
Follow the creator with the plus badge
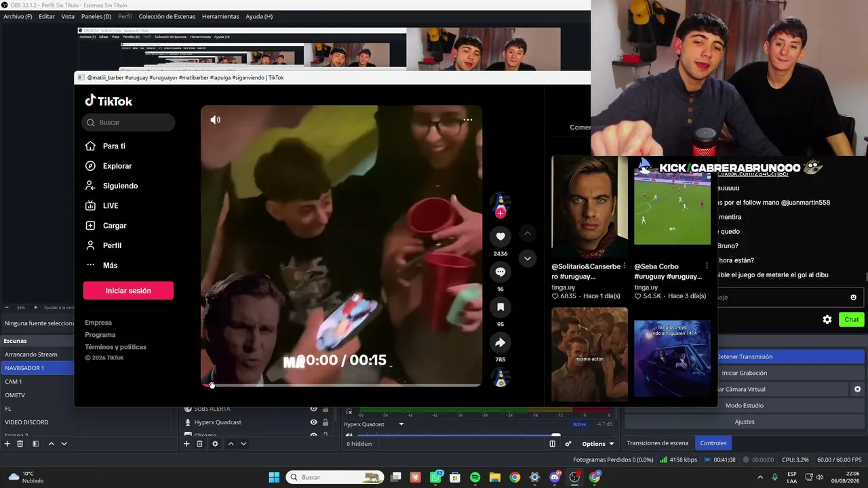tap(500, 213)
